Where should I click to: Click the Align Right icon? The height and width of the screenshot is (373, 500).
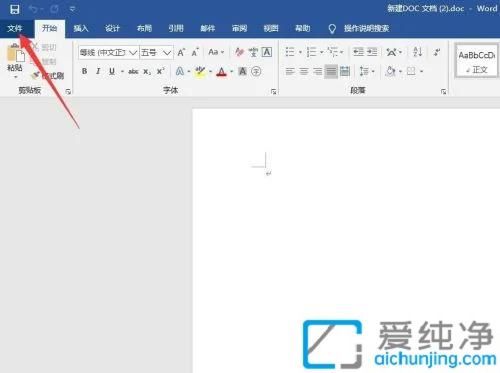click(317, 71)
